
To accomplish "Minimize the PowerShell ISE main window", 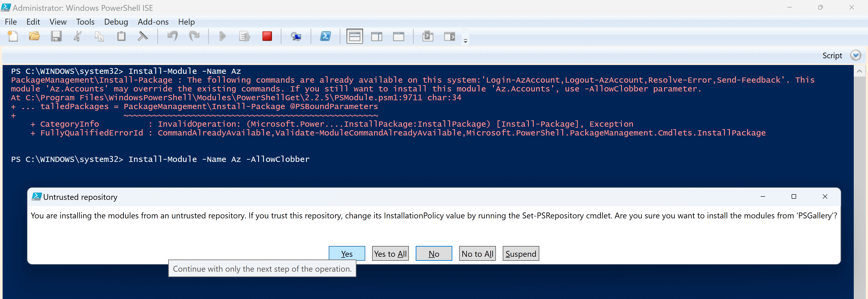I will (x=789, y=7).
